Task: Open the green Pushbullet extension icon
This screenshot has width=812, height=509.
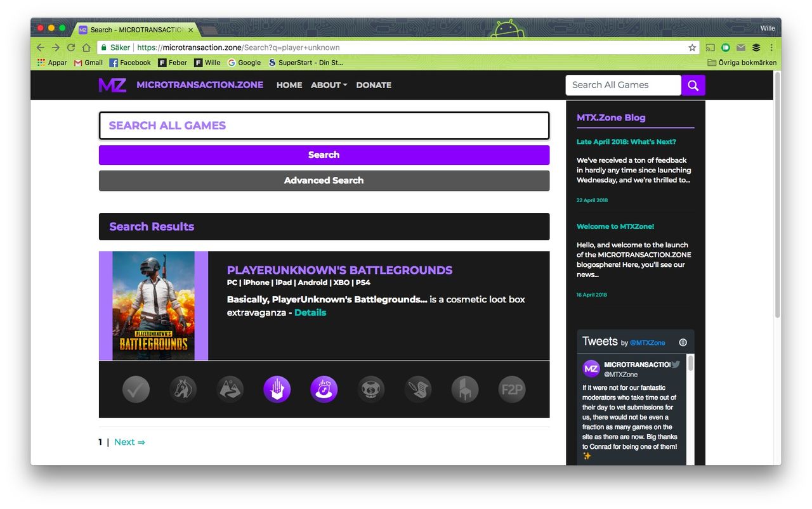Action: coord(726,48)
